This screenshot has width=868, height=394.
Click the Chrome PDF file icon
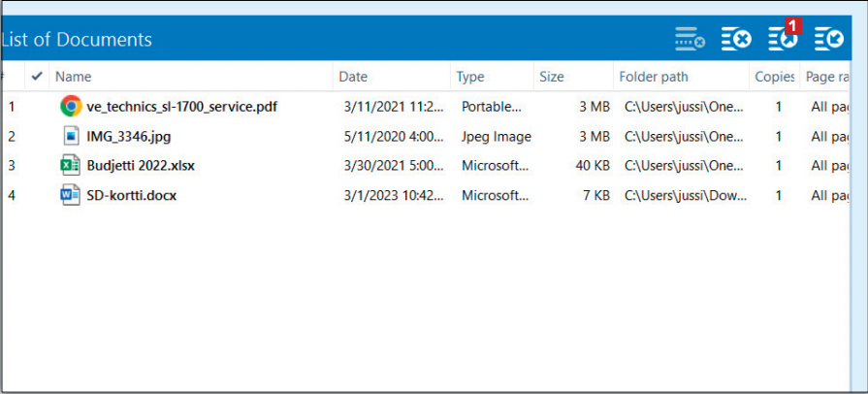pyautogui.click(x=70, y=106)
